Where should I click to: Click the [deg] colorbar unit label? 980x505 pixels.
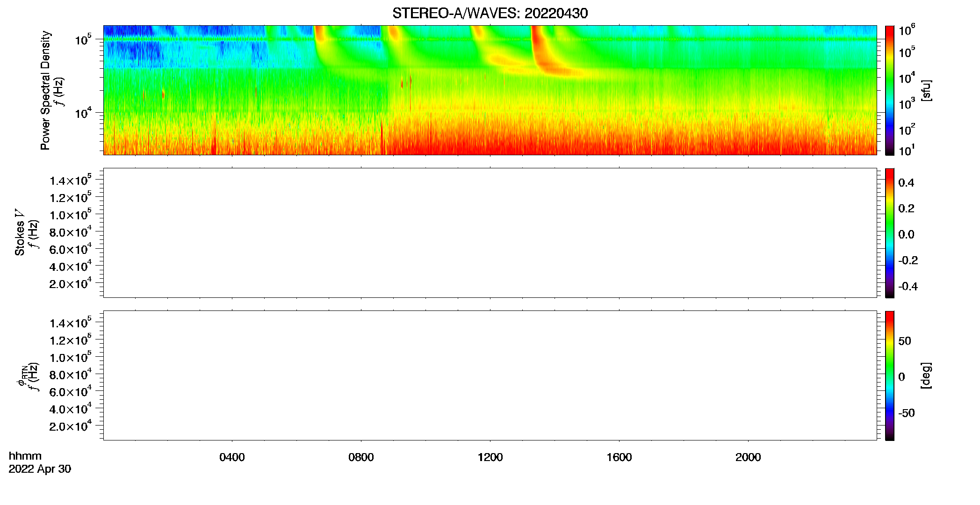click(926, 375)
